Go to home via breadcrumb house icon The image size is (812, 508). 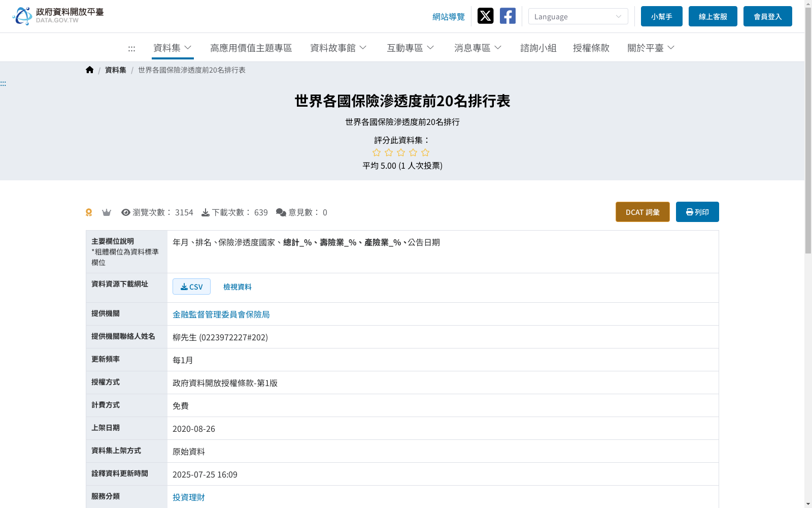click(x=90, y=70)
